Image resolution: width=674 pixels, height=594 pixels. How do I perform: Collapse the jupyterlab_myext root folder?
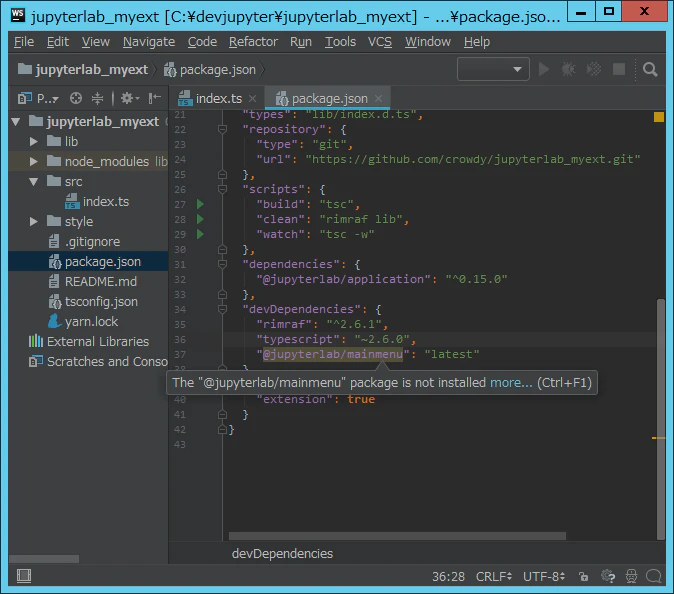pos(16,122)
